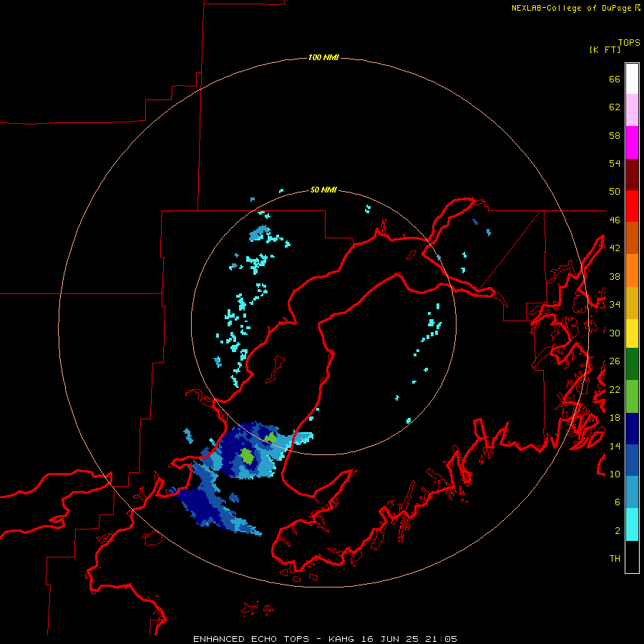Click the ENHANCED ECHO TOPS product title

pyautogui.click(x=251, y=639)
